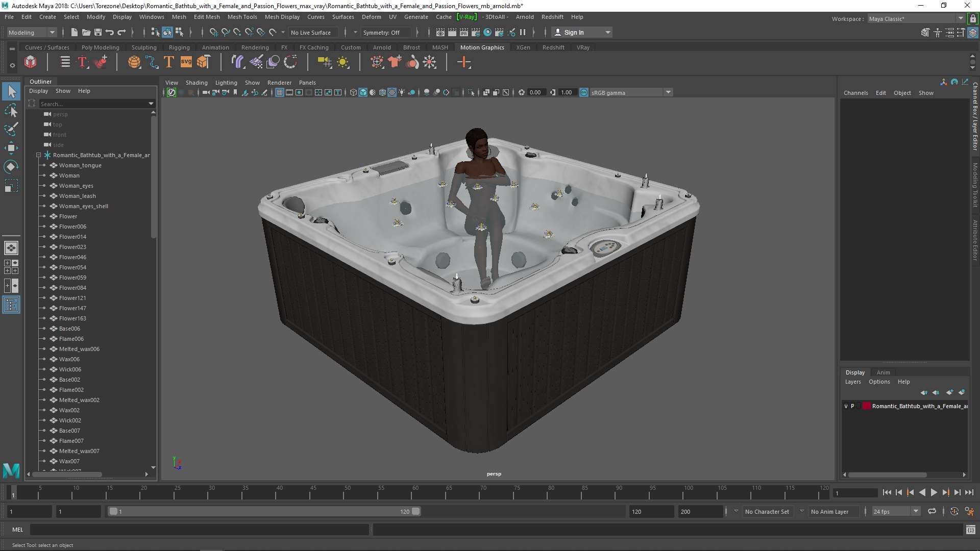The width and height of the screenshot is (980, 551).
Task: Click the Outliner layout icon
Action: [x=11, y=305]
